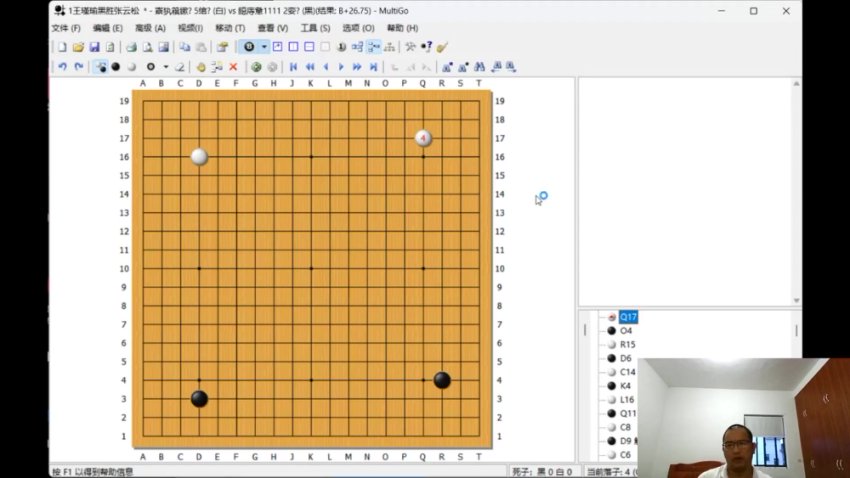
Task: Select move Q17 in the move tree
Action: [628, 317]
